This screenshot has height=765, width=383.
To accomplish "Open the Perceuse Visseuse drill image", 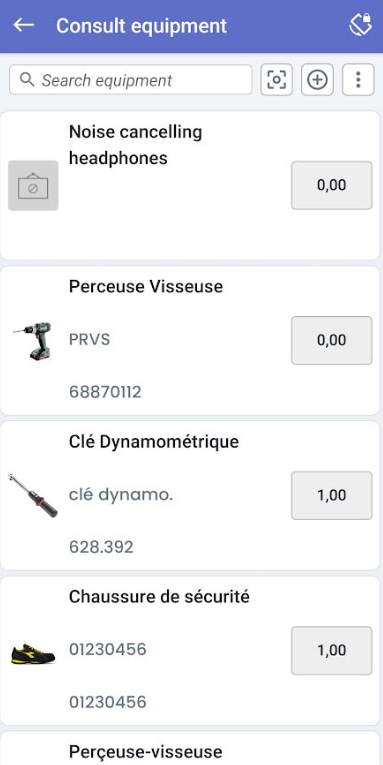I will (33, 341).
